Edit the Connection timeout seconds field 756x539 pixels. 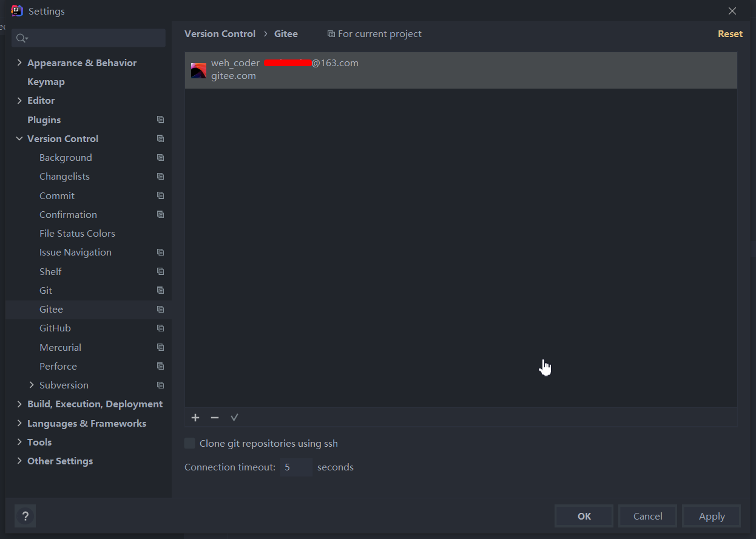[296, 467]
